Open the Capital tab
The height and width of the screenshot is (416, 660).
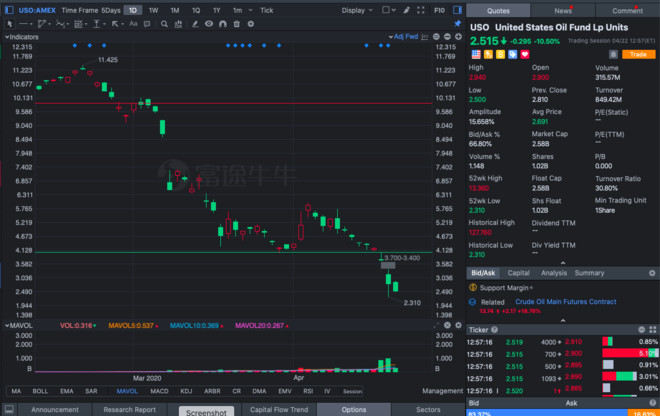[518, 272]
